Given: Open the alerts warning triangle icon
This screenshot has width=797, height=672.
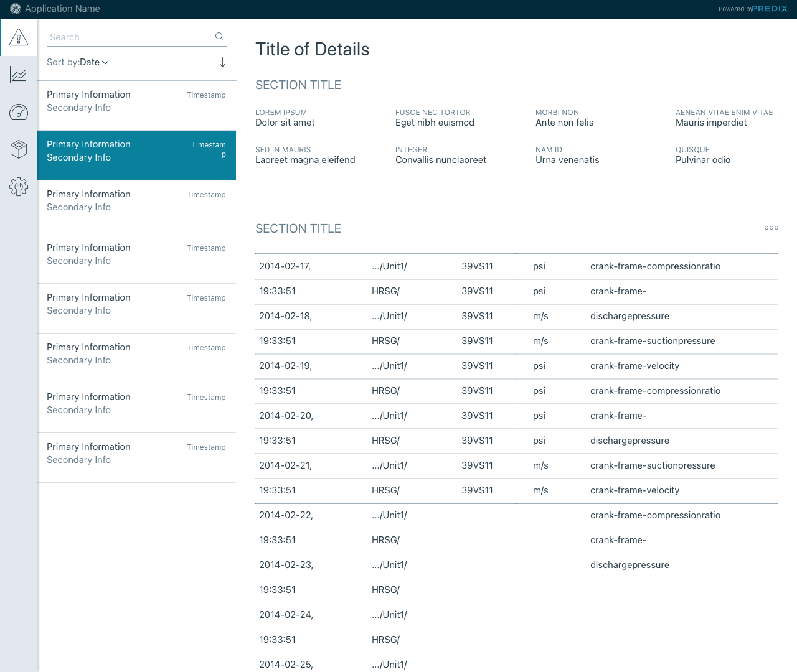Looking at the screenshot, I should (x=19, y=38).
